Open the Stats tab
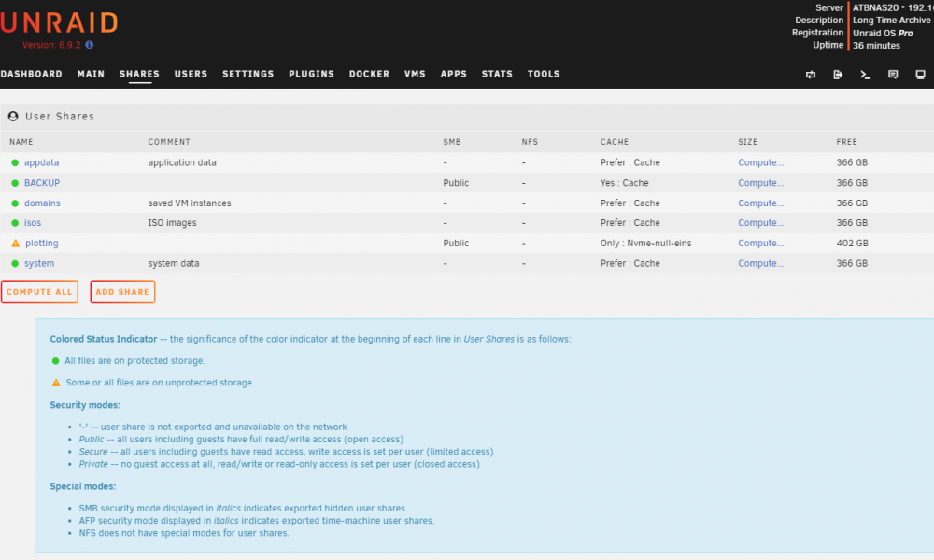 tap(497, 74)
